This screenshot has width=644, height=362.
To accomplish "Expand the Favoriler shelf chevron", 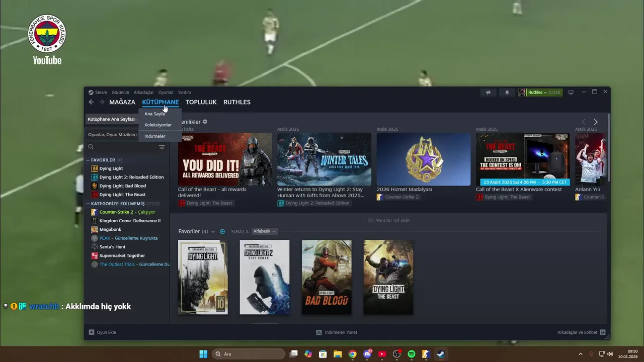I will [x=213, y=231].
